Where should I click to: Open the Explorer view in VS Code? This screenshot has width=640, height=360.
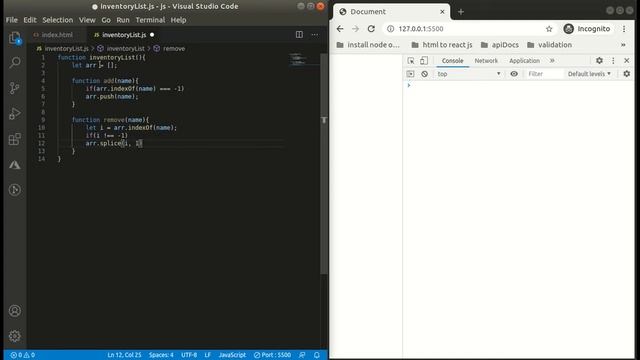point(15,38)
